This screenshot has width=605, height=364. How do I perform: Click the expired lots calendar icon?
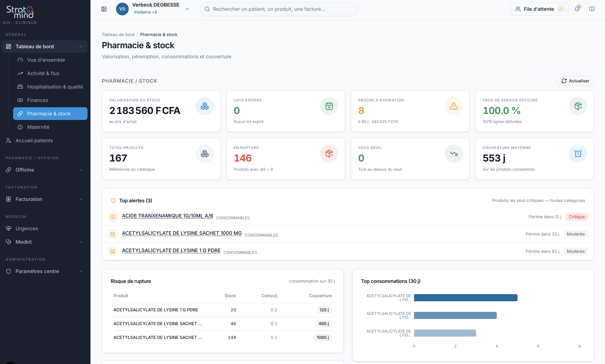pos(329,106)
